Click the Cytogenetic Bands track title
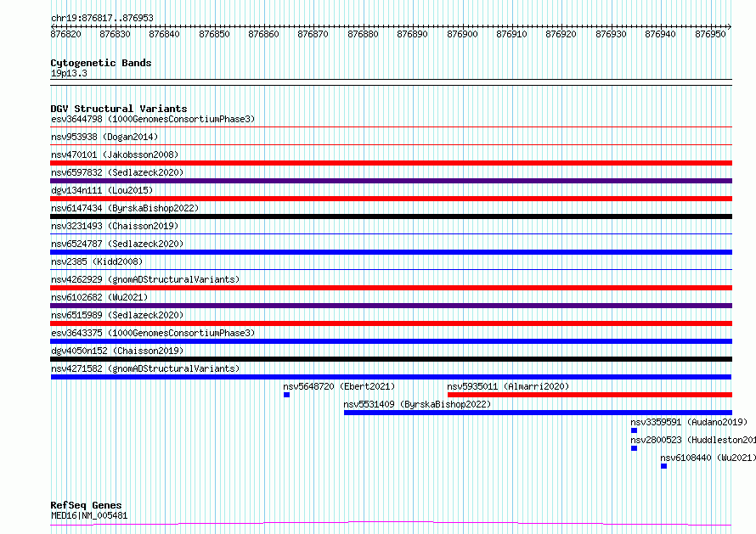The width and height of the screenshot is (756, 534). coord(101,63)
